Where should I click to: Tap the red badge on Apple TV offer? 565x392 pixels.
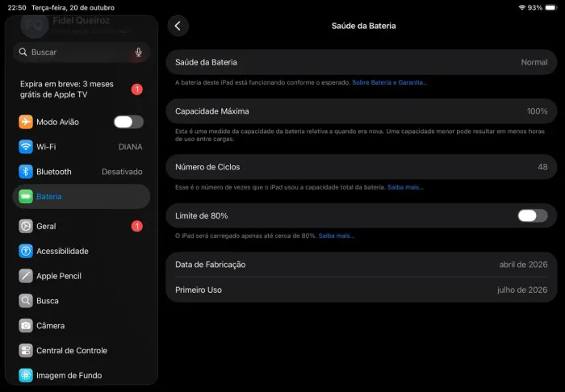click(x=137, y=90)
